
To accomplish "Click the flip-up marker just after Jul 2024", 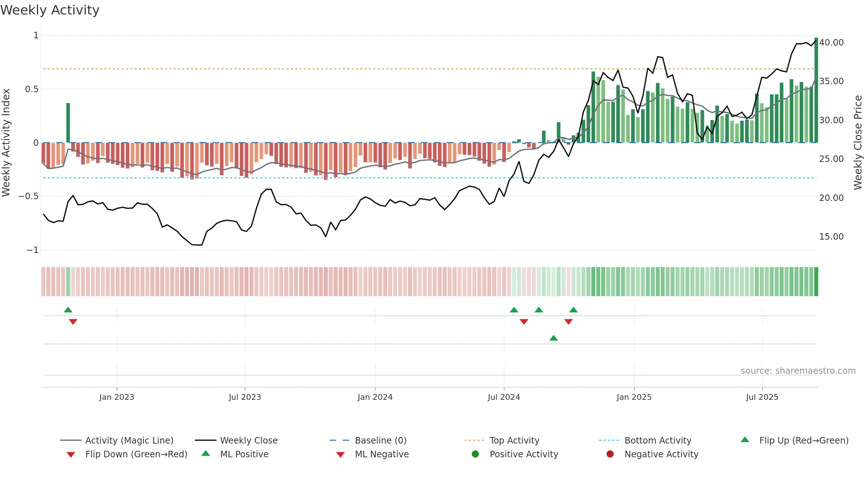I will pos(514,310).
